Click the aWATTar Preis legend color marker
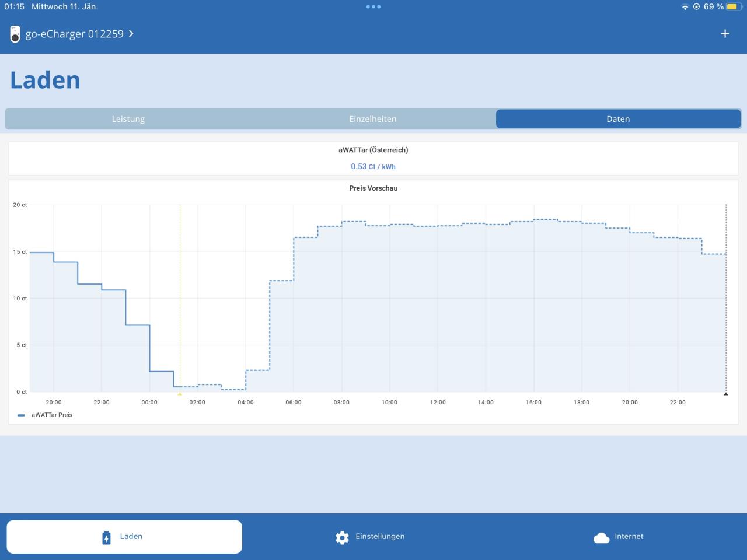The image size is (747, 560). click(x=21, y=415)
